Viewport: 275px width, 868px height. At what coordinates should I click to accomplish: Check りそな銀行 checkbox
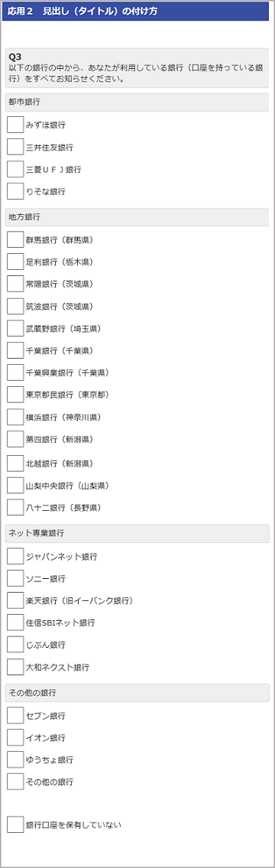click(x=15, y=191)
